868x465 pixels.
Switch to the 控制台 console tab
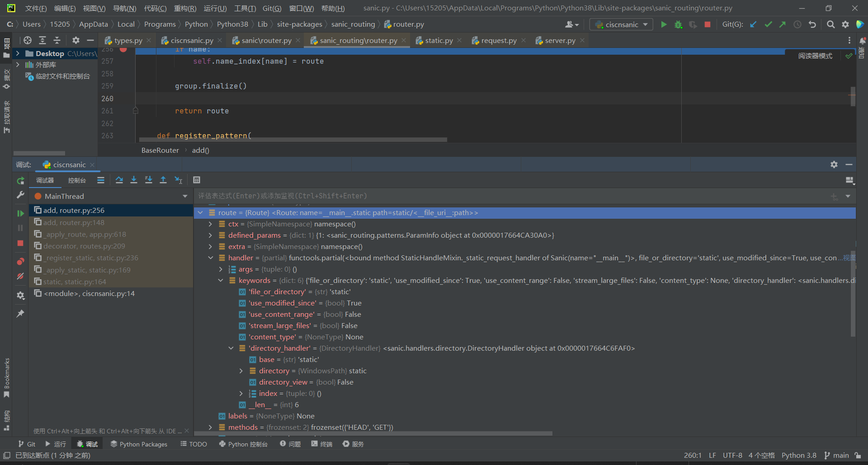(x=77, y=180)
